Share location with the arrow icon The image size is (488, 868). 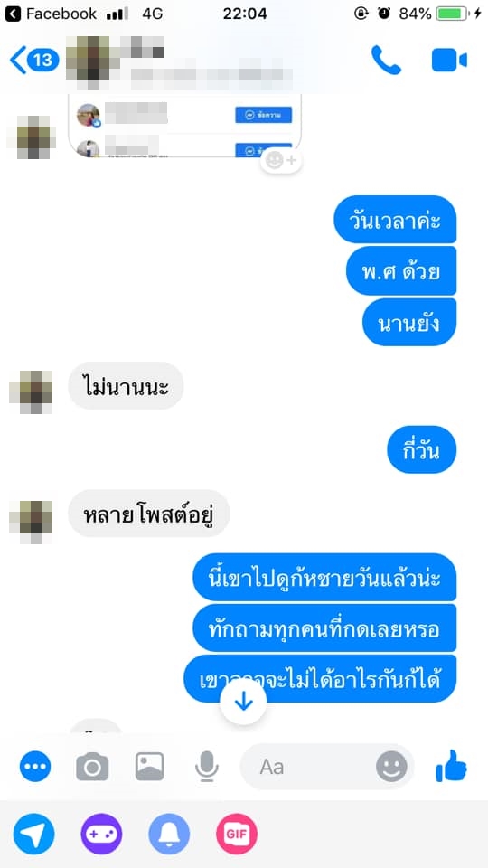pos(34,834)
